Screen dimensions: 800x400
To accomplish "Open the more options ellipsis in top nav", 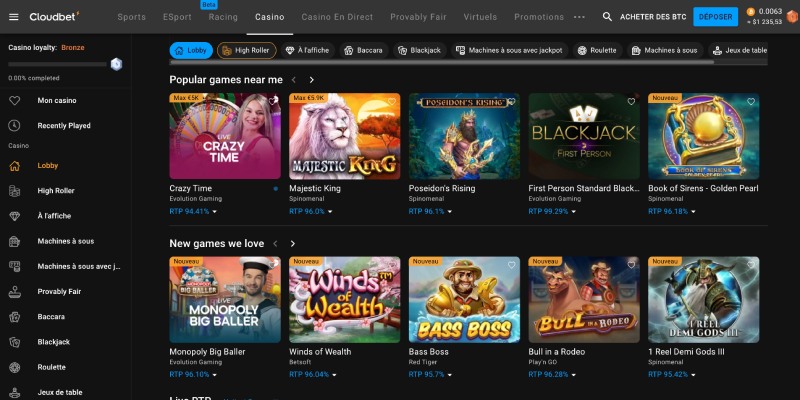I will click(579, 17).
